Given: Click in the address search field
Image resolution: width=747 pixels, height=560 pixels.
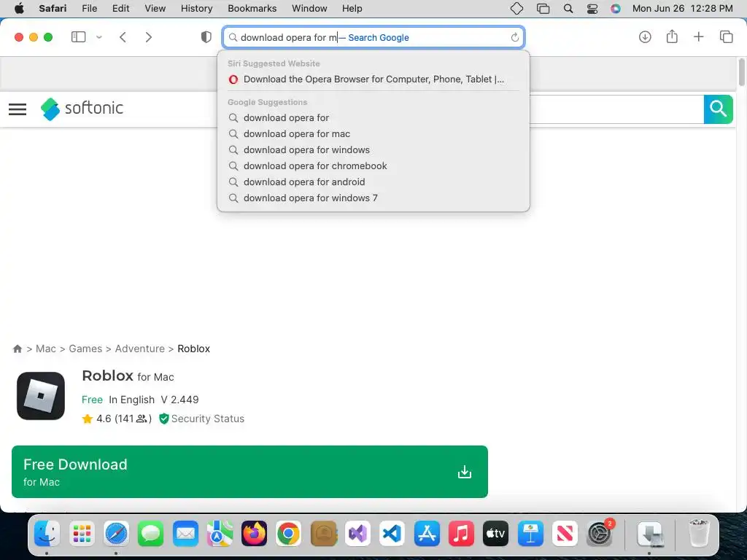Looking at the screenshot, I should click(x=373, y=38).
